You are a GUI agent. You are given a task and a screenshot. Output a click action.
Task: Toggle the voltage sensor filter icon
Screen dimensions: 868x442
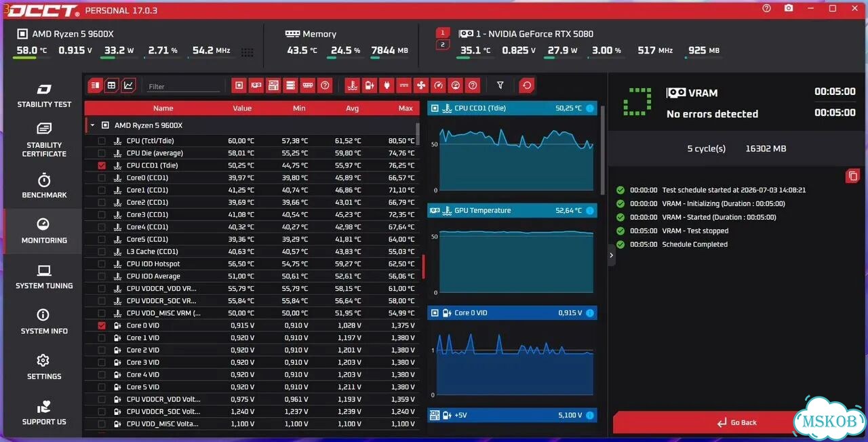369,85
